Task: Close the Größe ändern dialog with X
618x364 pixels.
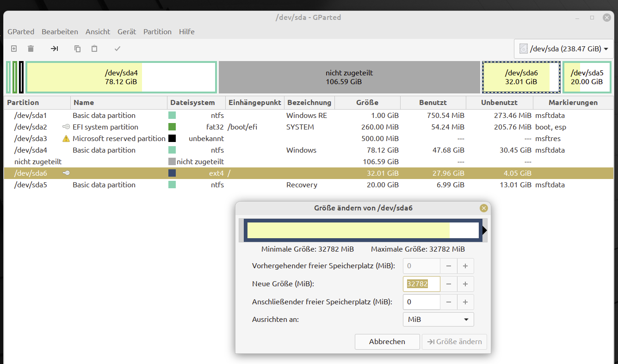Action: coord(484,208)
